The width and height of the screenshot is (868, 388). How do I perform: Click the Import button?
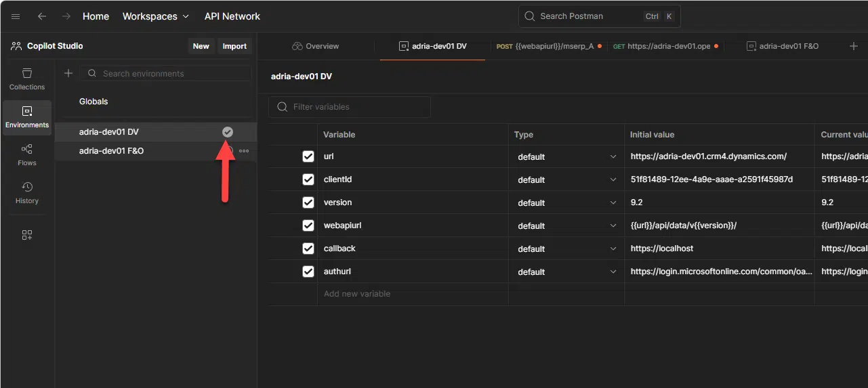pos(234,46)
